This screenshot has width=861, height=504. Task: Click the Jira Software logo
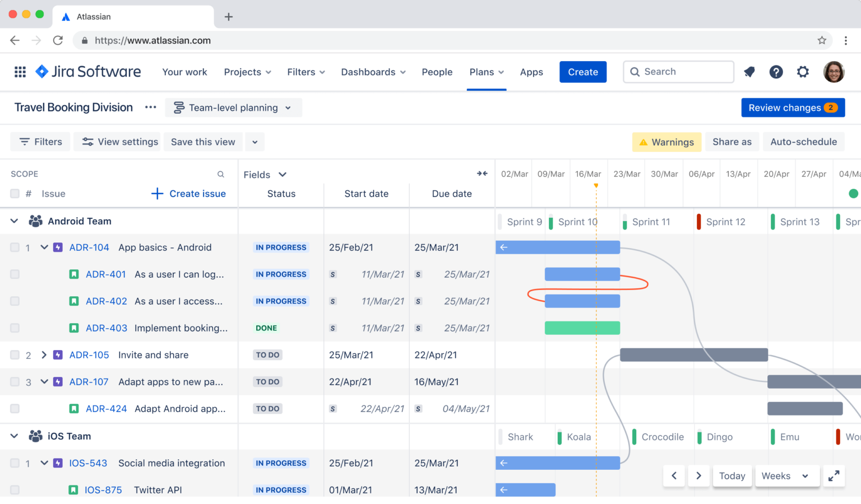pyautogui.click(x=87, y=72)
